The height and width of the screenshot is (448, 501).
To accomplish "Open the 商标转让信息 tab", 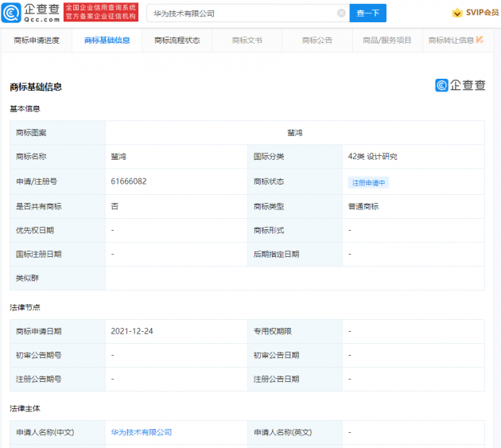I will [450, 40].
